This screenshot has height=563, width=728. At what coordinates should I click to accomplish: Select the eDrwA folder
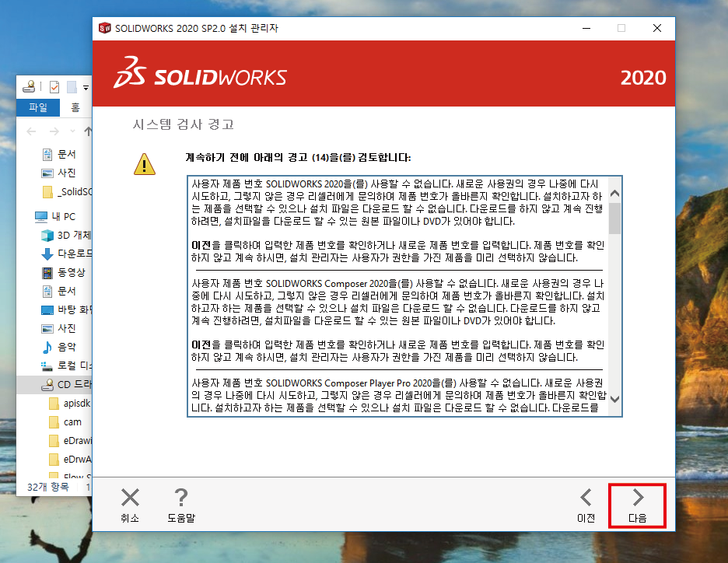click(70, 459)
